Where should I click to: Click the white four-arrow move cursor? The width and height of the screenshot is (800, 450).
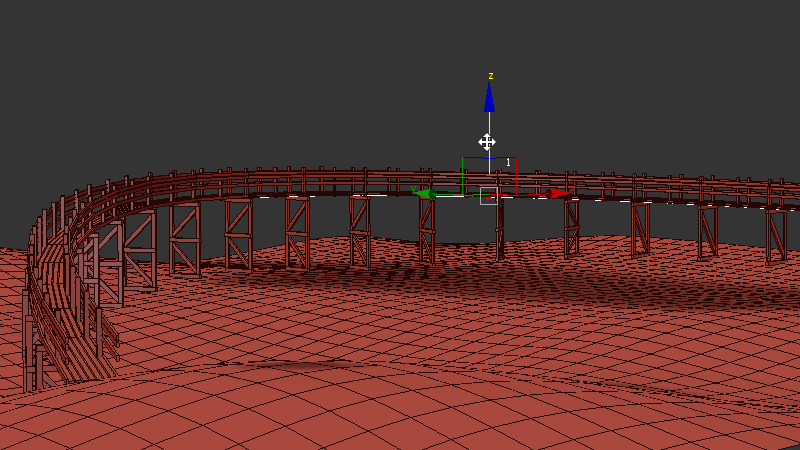[487, 142]
